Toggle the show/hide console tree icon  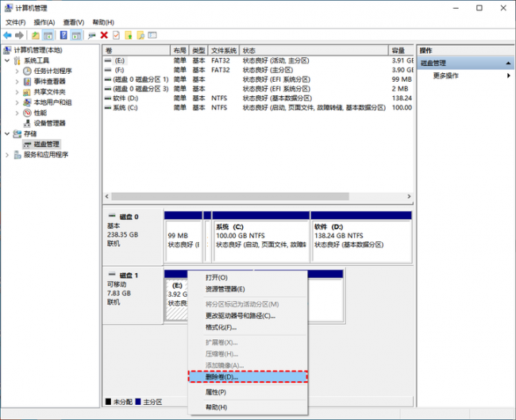point(48,35)
